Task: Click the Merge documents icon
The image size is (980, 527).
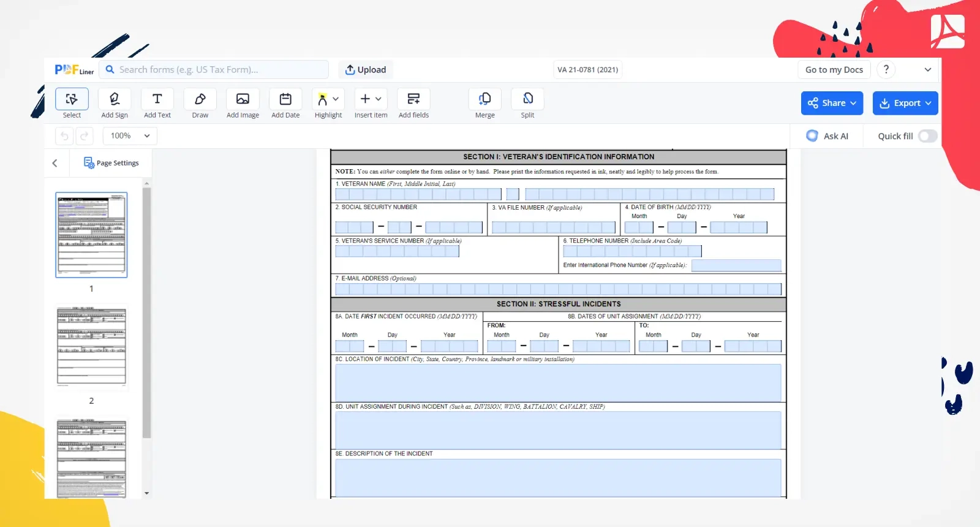Action: tap(485, 99)
